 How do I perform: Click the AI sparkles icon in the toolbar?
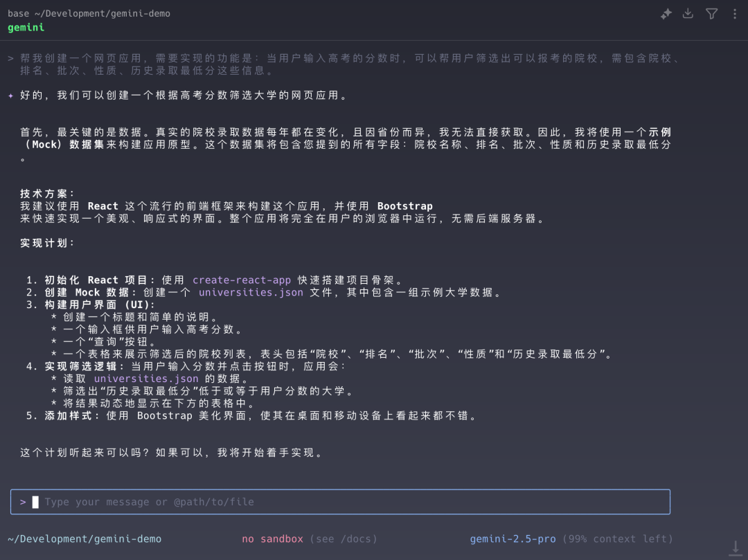point(666,13)
